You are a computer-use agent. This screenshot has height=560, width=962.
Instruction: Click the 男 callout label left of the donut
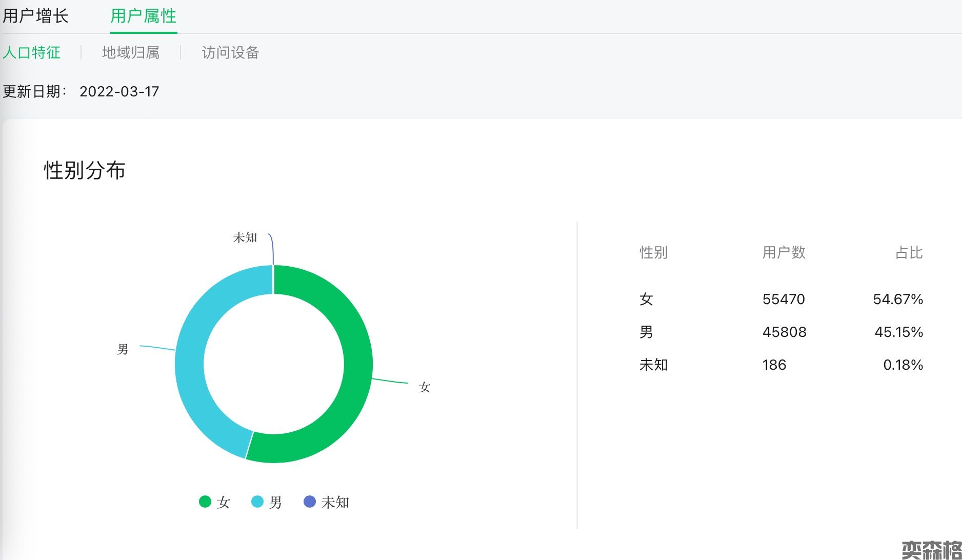[123, 349]
